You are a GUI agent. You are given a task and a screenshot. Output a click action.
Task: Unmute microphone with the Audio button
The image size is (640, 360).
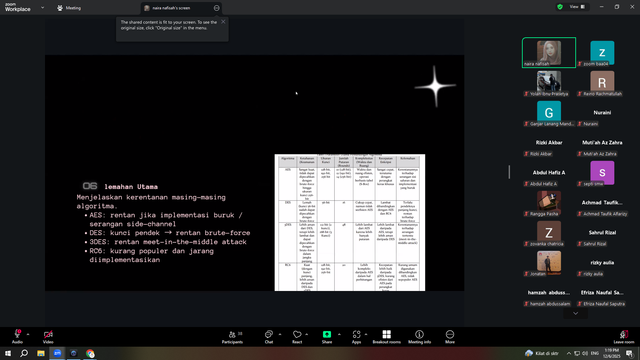point(17,336)
